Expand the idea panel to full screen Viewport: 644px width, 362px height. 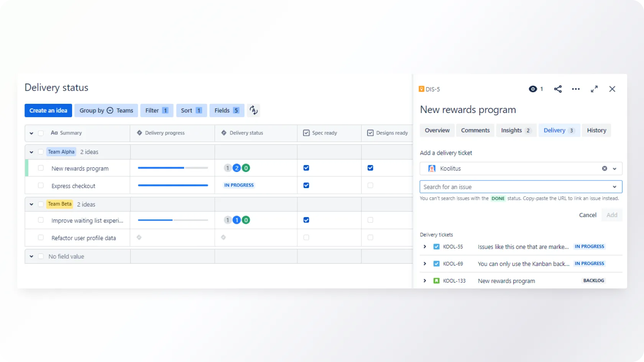pos(594,89)
